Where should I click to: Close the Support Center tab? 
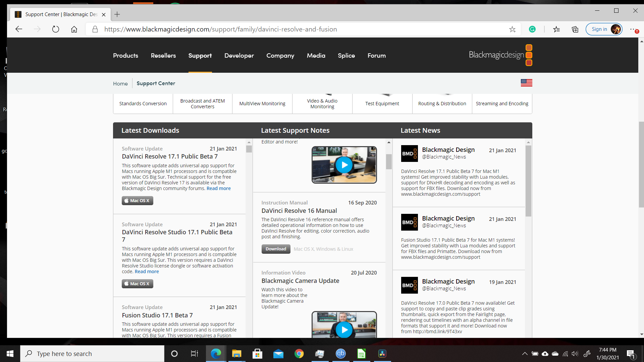coord(104,14)
